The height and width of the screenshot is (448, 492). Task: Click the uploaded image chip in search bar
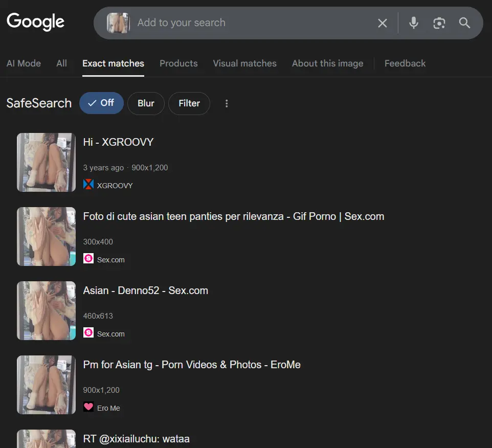[118, 23]
